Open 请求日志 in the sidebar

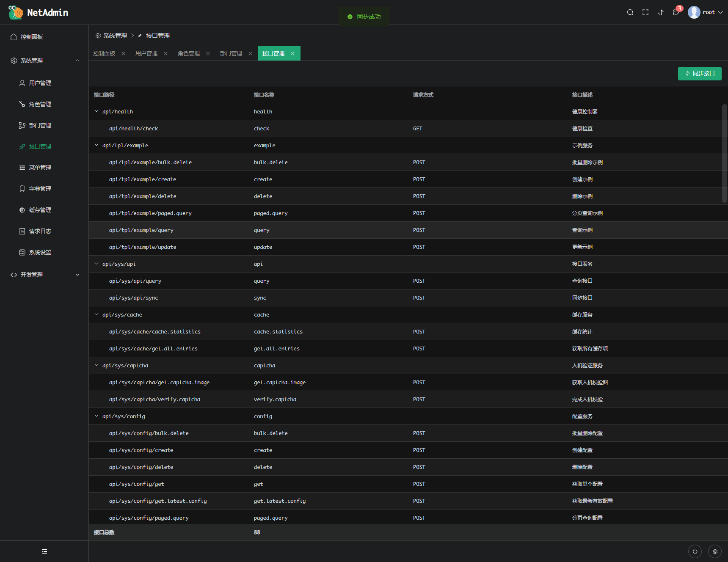pos(40,231)
